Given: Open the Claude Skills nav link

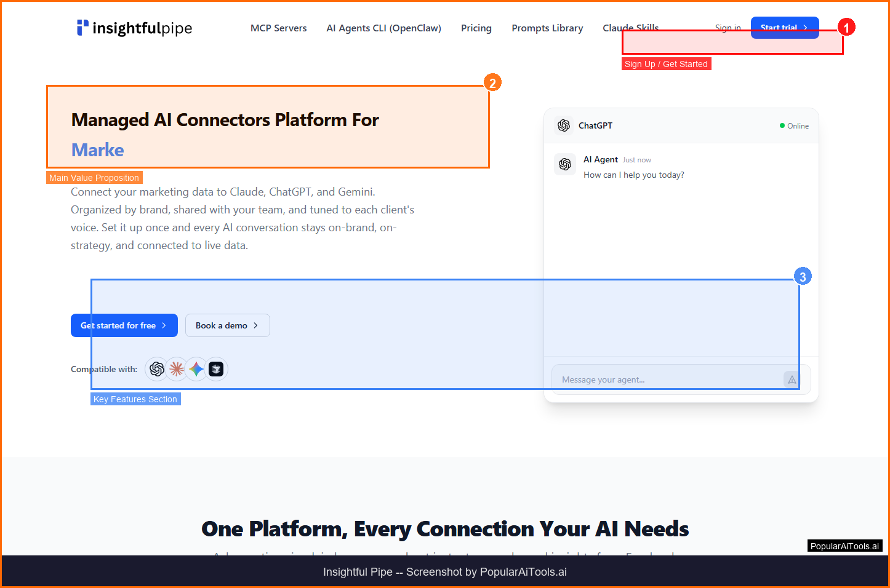Looking at the screenshot, I should [630, 28].
